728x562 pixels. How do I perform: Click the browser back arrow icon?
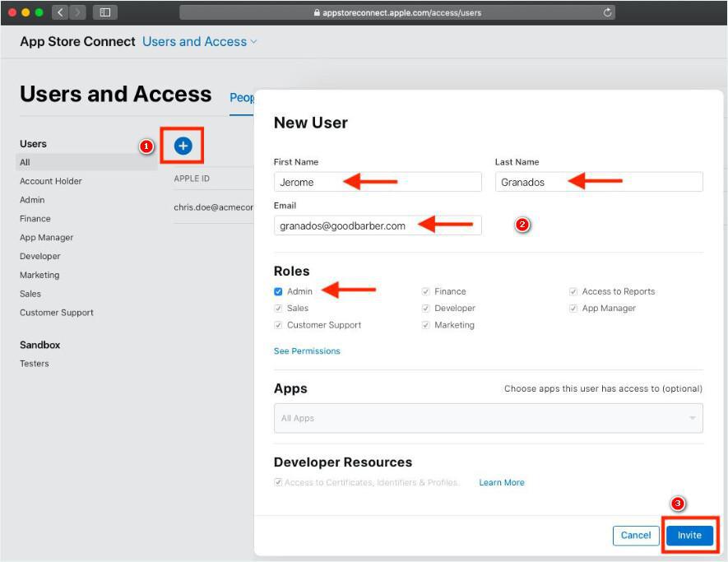click(62, 12)
